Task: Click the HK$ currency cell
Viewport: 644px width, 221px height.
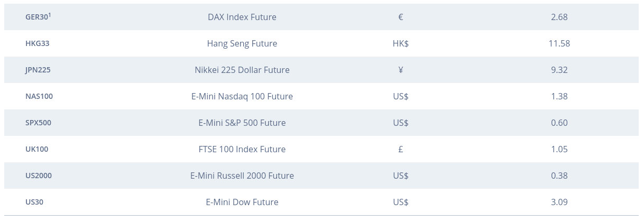Action: coord(401,43)
